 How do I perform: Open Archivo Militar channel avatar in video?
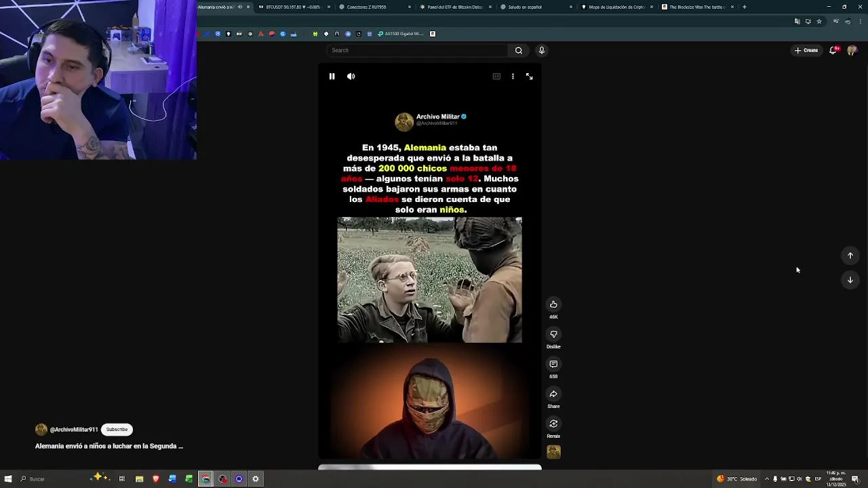404,121
